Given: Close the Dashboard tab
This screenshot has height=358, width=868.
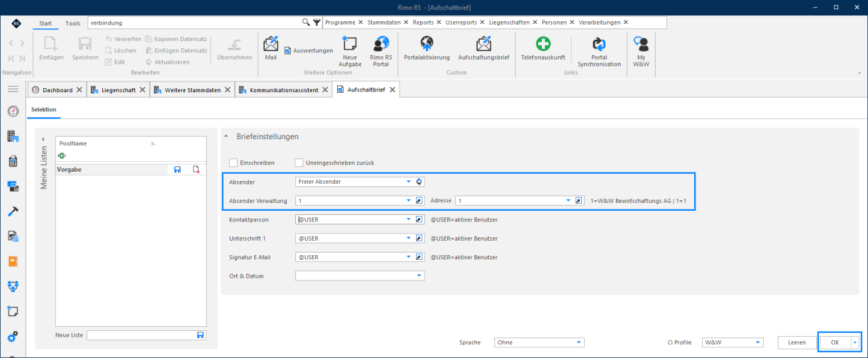Looking at the screenshot, I should (79, 90).
